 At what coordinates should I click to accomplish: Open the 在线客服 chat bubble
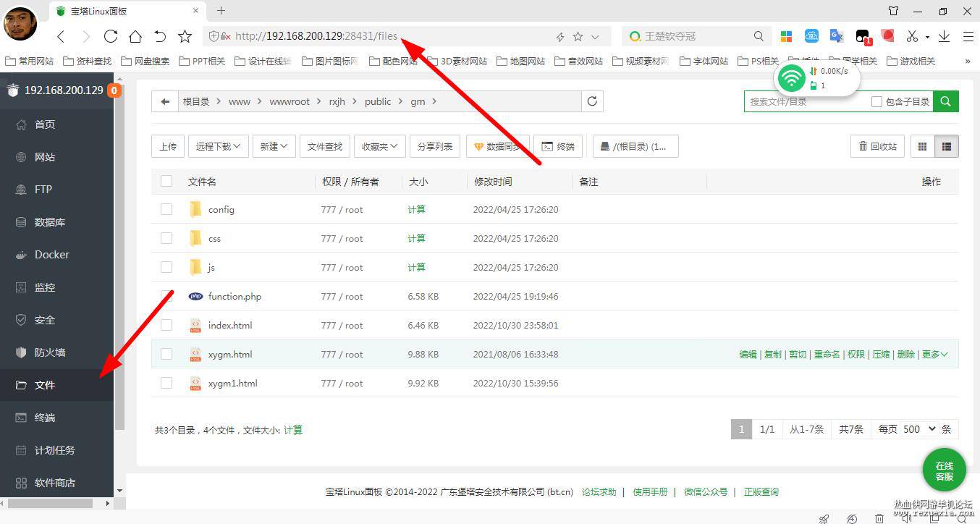pos(944,470)
